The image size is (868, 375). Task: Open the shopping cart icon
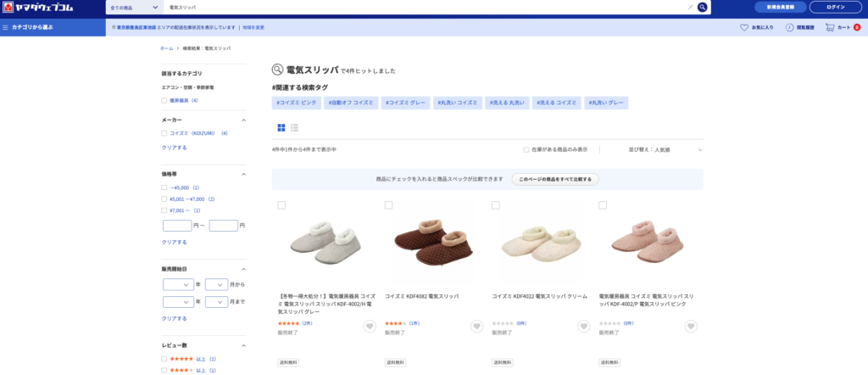click(830, 27)
